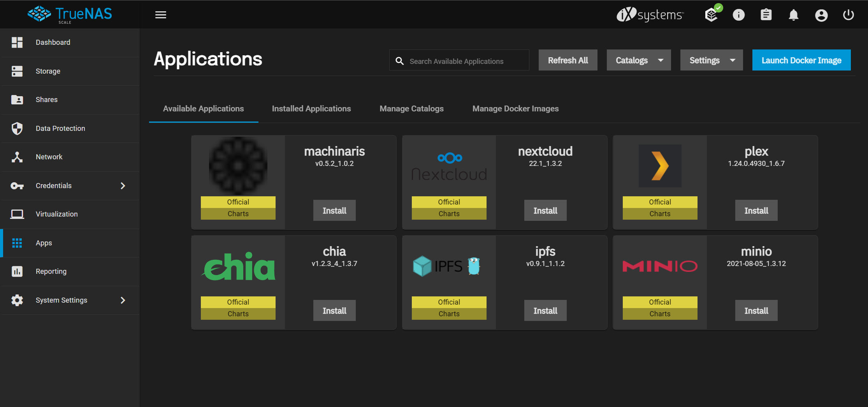Expand the System Settings submenu chevron

point(123,300)
